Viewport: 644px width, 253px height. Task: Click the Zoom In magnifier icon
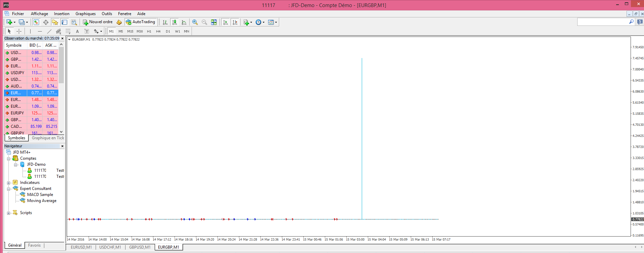[x=195, y=22]
